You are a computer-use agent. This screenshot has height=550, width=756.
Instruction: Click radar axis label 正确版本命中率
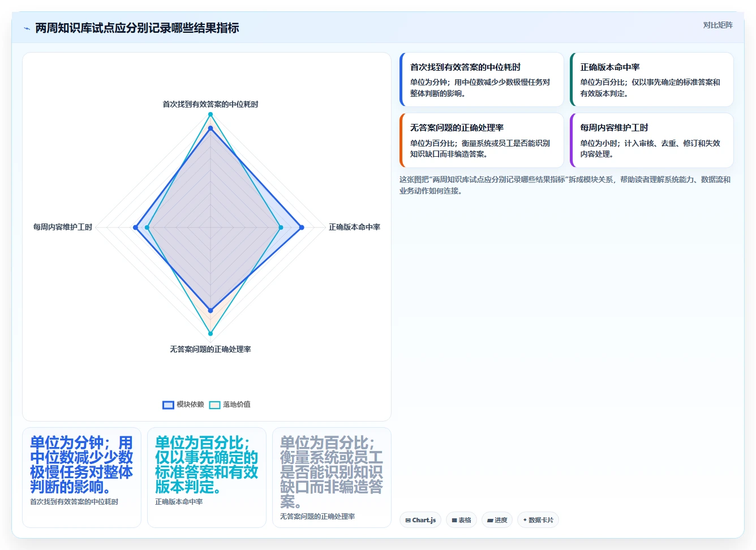click(354, 227)
